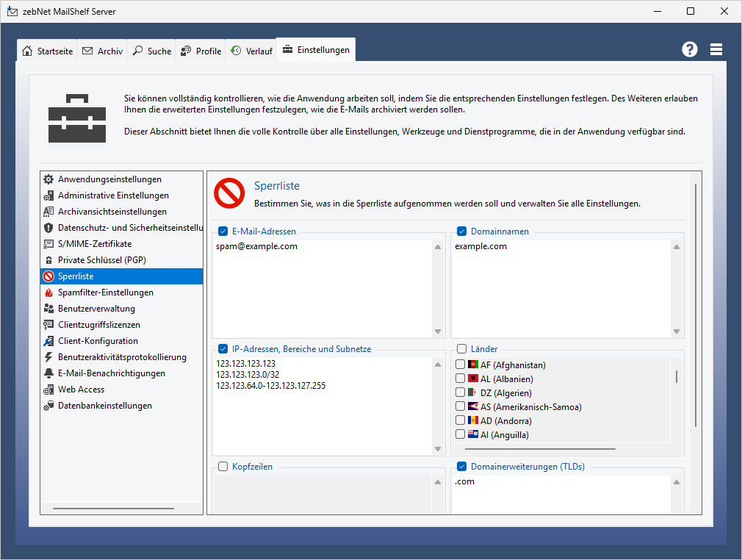Click the Anwendungseinstellungen gear icon
The width and height of the screenshot is (742, 560).
pos(49,179)
